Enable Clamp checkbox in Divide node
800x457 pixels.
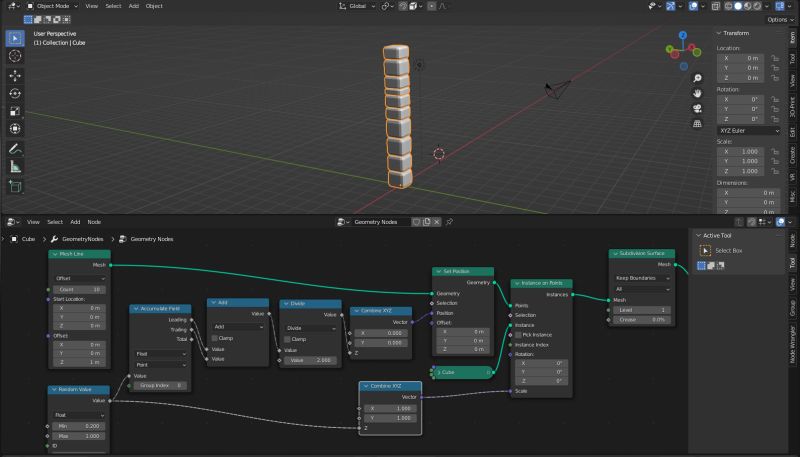click(x=287, y=339)
